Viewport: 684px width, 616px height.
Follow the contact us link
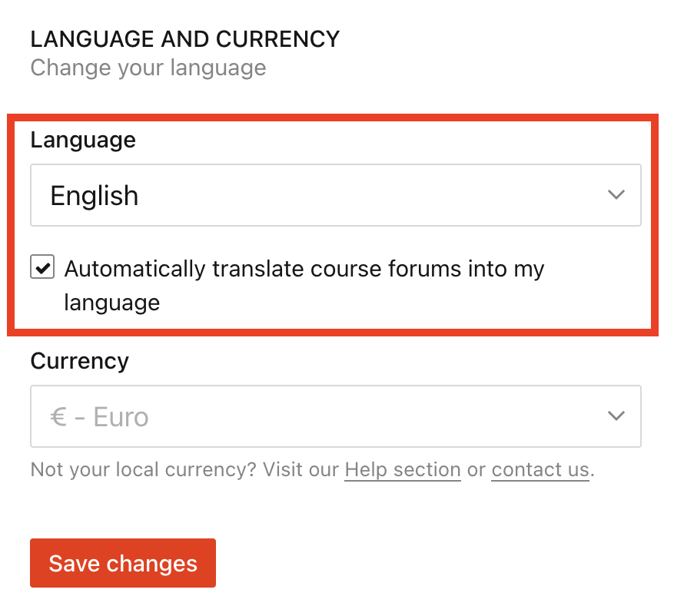tap(540, 469)
